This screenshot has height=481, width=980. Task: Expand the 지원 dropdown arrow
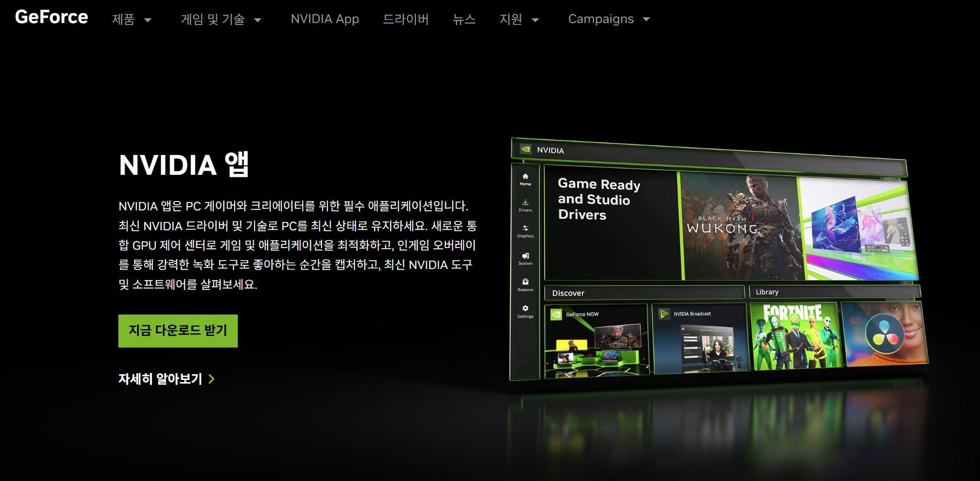pyautogui.click(x=535, y=20)
